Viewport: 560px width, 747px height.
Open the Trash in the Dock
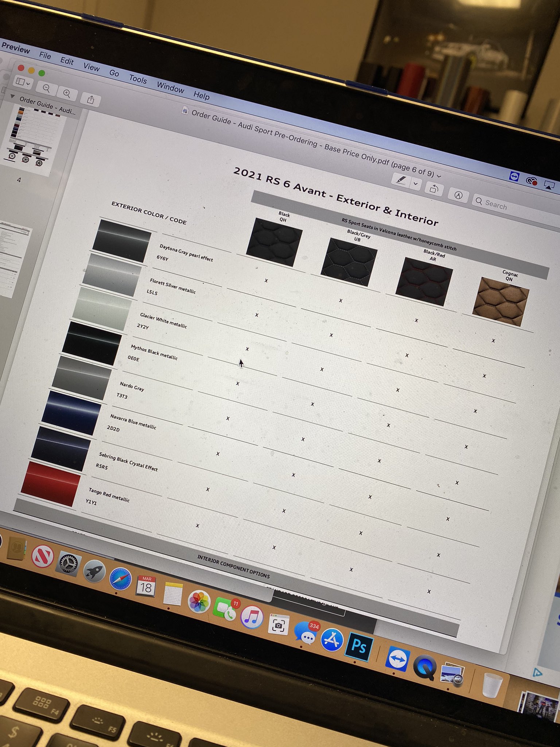click(x=492, y=686)
